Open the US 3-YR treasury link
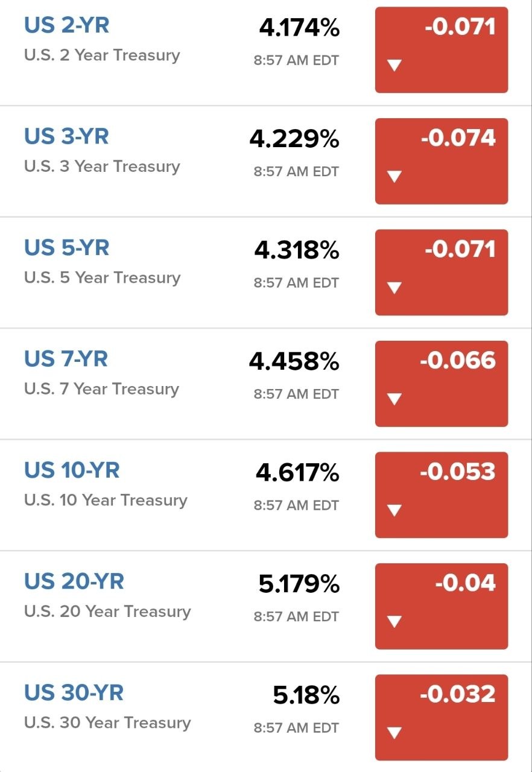The image size is (532, 772). (66, 136)
